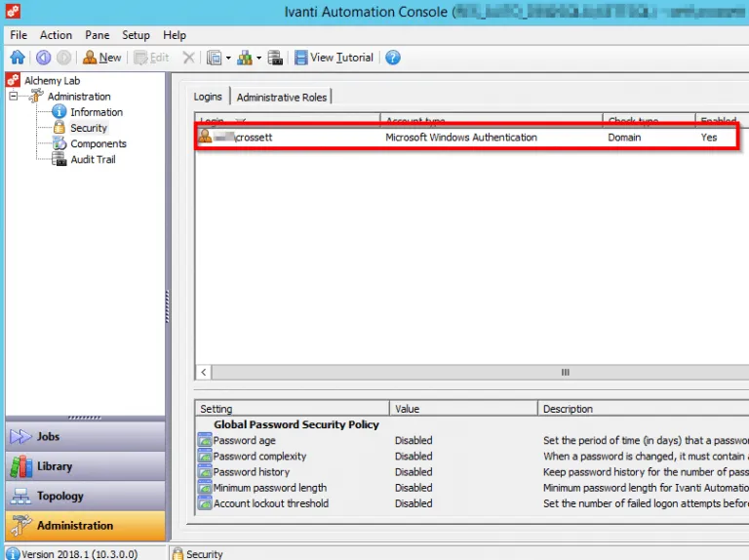Click the blue Back navigation arrow
Screen dimensions: 749x560
pos(43,58)
